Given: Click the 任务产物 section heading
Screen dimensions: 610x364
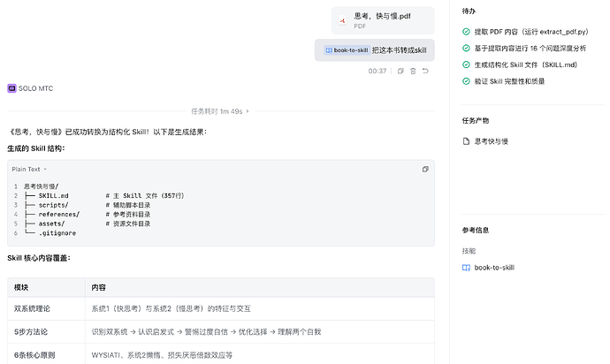Looking at the screenshot, I should click(476, 120).
